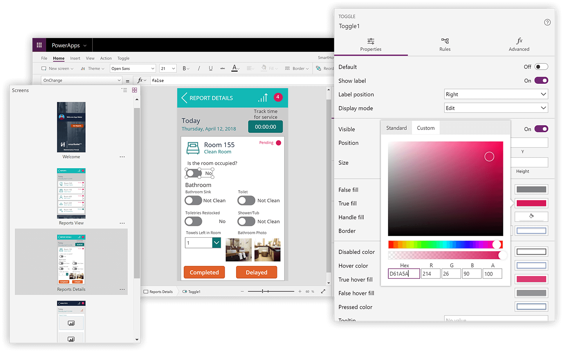This screenshot has height=364, width=588.
Task: Open the OnChange property dropdown
Action: pyautogui.click(x=81, y=80)
